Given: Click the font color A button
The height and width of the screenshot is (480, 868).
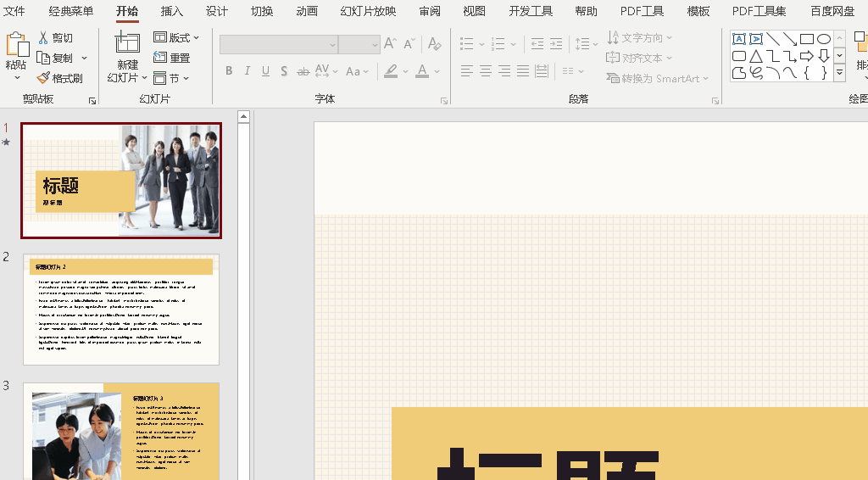Looking at the screenshot, I should [x=422, y=71].
